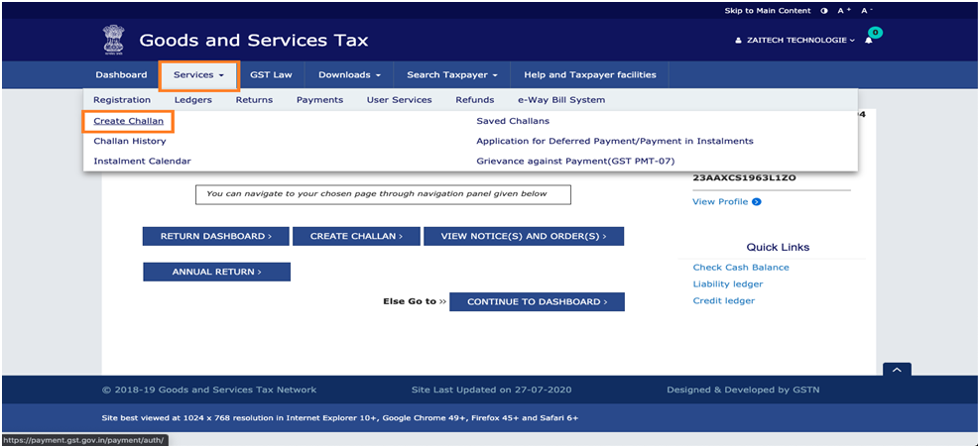Screen dimensions: 980x448
Task: Open the View Profile link
Action: (720, 202)
